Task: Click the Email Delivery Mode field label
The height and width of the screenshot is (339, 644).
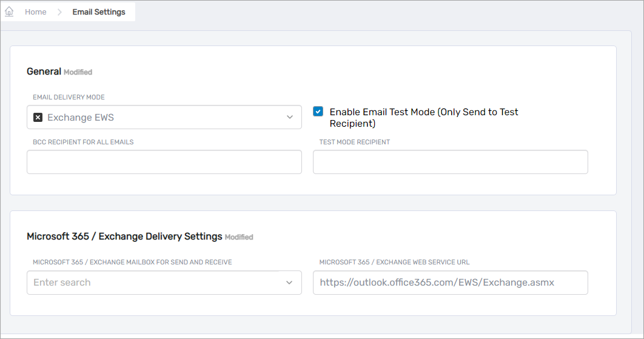Action: pyautogui.click(x=69, y=97)
